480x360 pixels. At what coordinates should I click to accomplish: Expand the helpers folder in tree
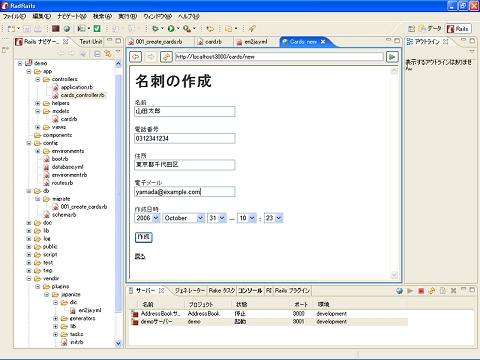click(38, 103)
